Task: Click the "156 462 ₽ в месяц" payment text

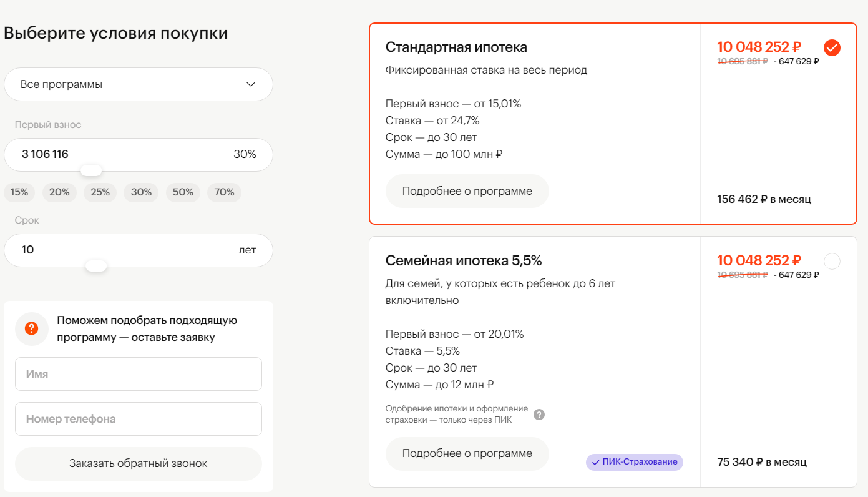Action: click(764, 199)
